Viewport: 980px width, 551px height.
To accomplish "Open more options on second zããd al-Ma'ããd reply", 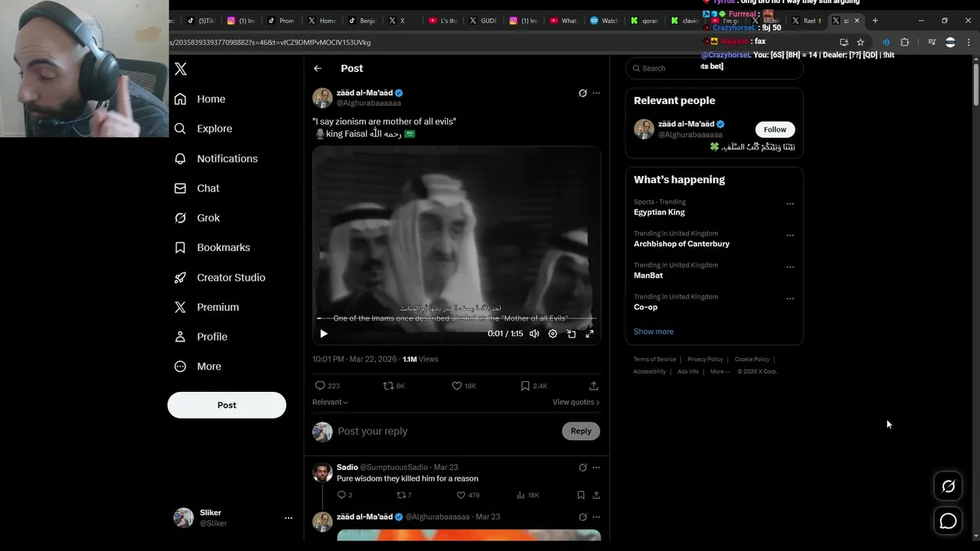I will coord(596,517).
